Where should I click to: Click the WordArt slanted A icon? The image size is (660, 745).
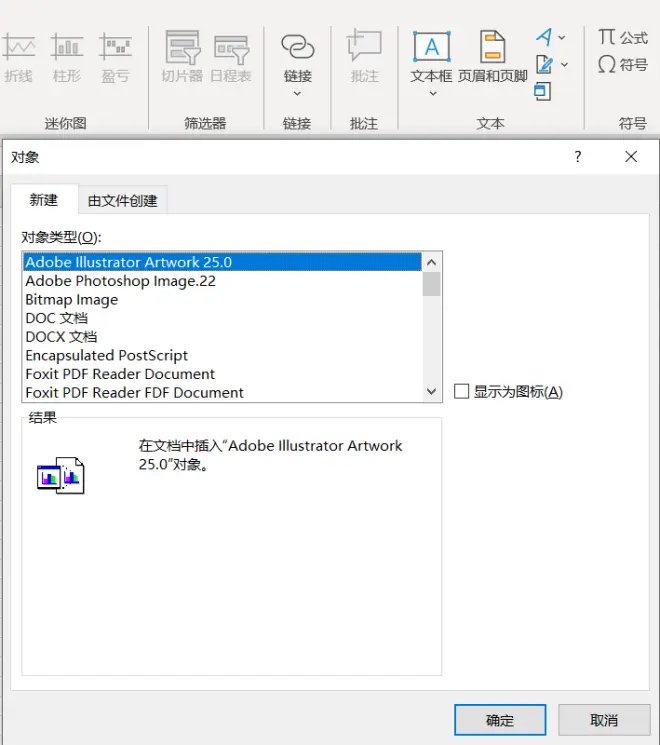pyautogui.click(x=544, y=37)
